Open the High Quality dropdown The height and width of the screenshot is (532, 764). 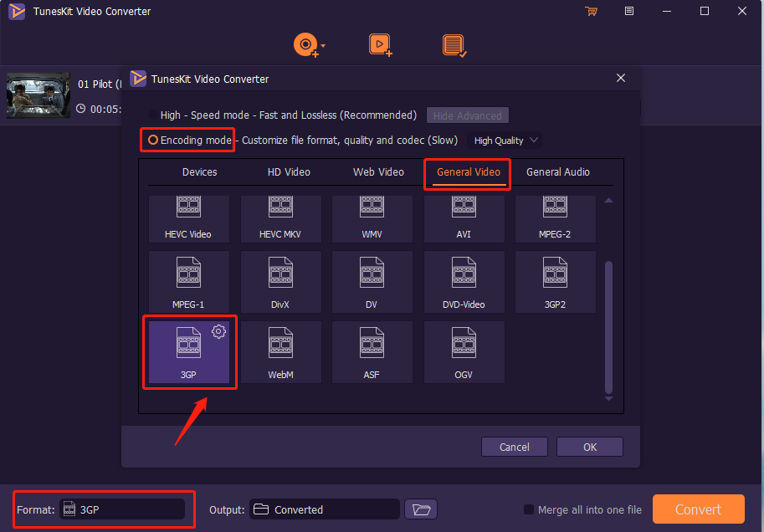point(505,141)
